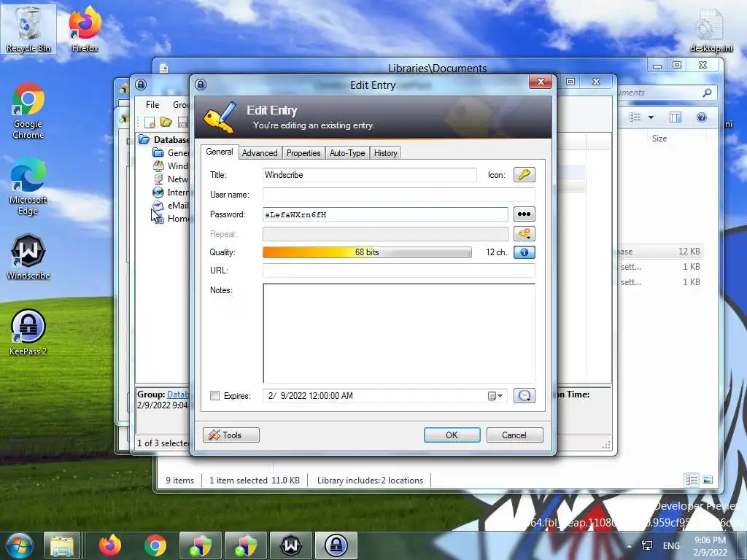Select the General group folder in KeePass
Screen dimensions: 747x560
point(171,153)
